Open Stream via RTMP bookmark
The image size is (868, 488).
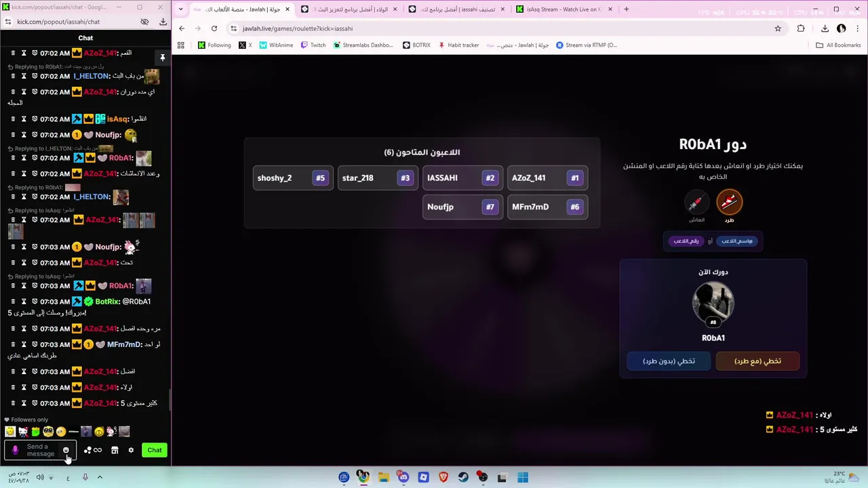tap(587, 45)
